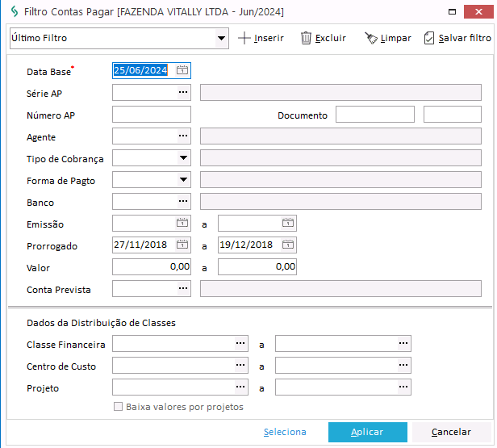Click the second Documento input field

point(453,114)
